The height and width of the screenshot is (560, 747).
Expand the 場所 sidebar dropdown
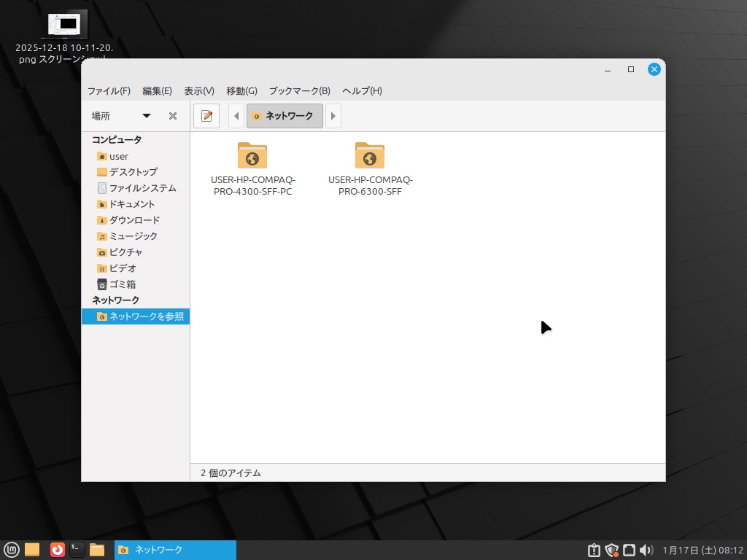pyautogui.click(x=146, y=116)
